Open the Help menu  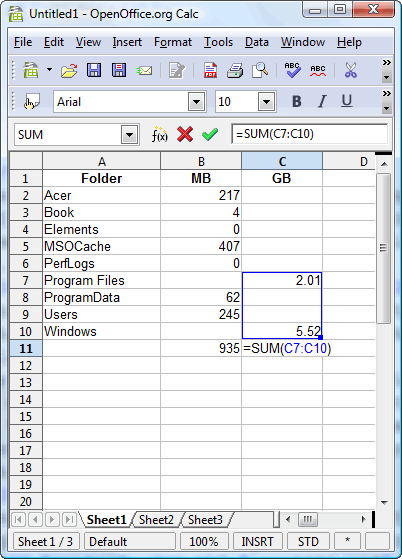349,42
